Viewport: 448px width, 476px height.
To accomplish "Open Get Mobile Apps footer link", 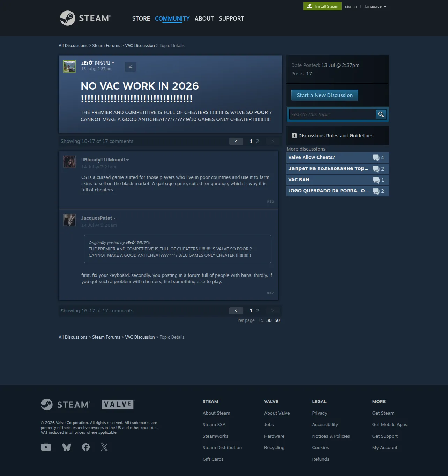I will 390,425.
